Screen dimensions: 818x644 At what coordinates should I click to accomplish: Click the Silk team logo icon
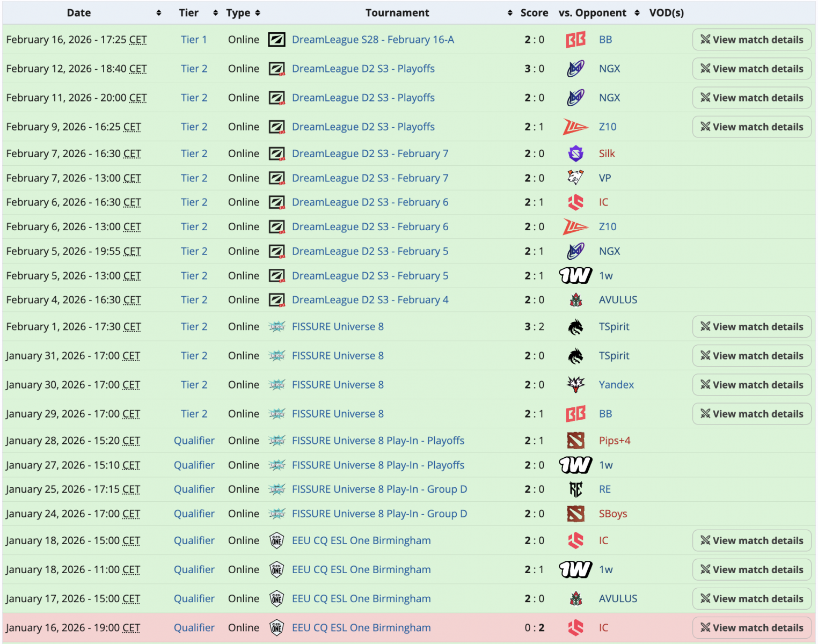(575, 153)
